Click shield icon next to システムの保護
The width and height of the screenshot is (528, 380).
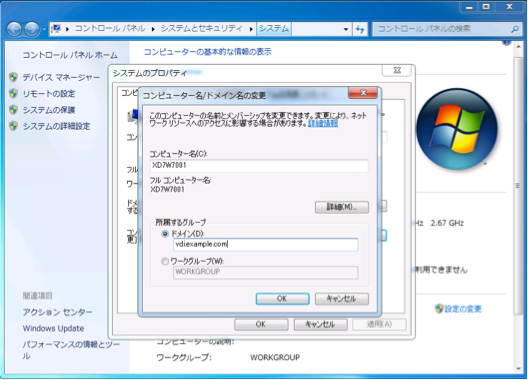coord(13,109)
